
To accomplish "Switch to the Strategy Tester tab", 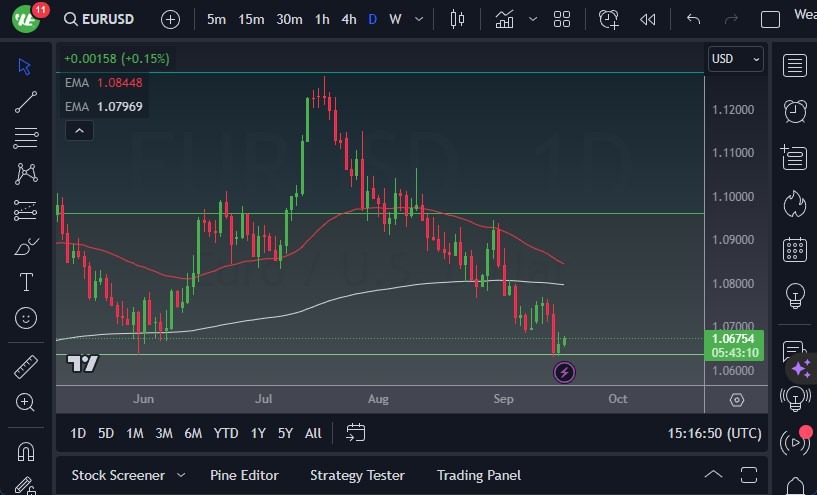I will click(357, 475).
